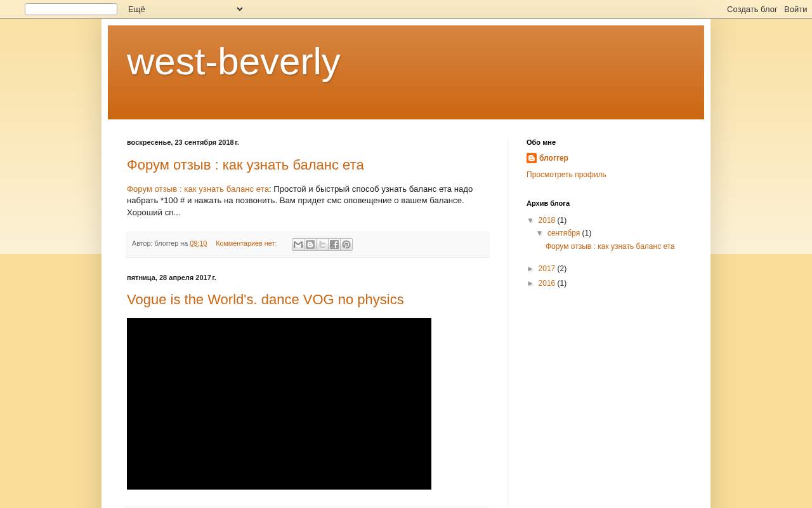812x508 pixels.
Task: Share post by email icon
Action: tap(298, 244)
